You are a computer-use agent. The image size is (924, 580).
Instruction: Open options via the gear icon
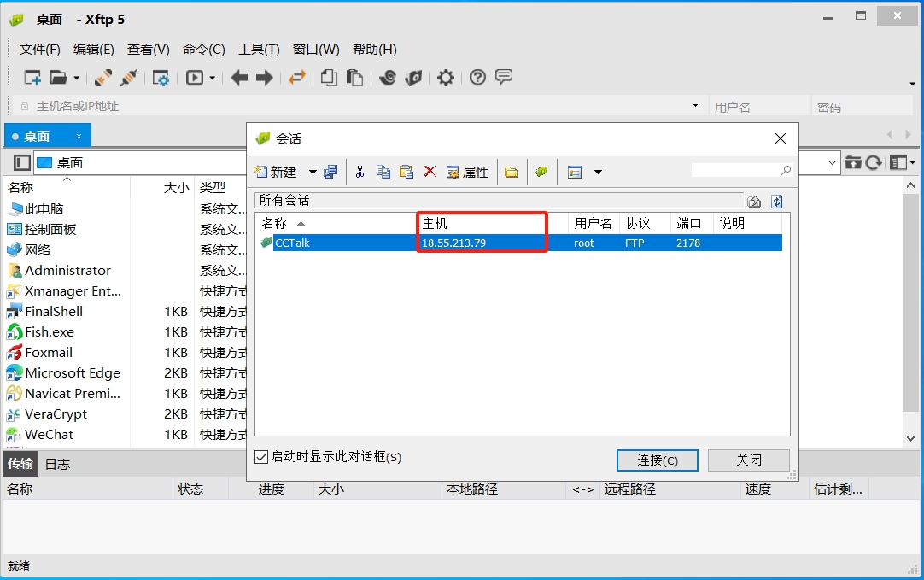point(446,77)
